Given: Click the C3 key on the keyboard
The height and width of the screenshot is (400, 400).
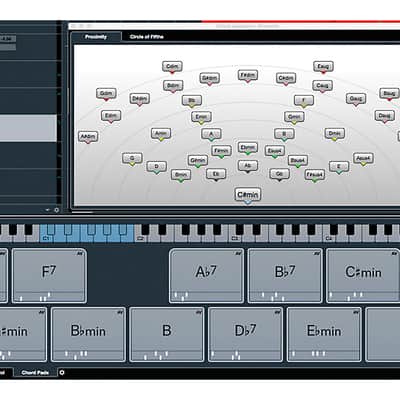Looking at the screenshot, I should point(234,238).
